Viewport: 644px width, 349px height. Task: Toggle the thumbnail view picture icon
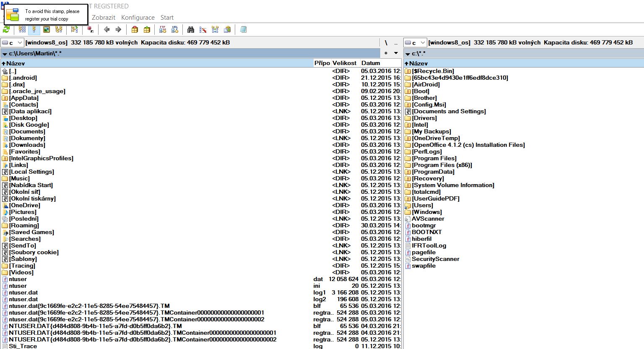(x=47, y=29)
